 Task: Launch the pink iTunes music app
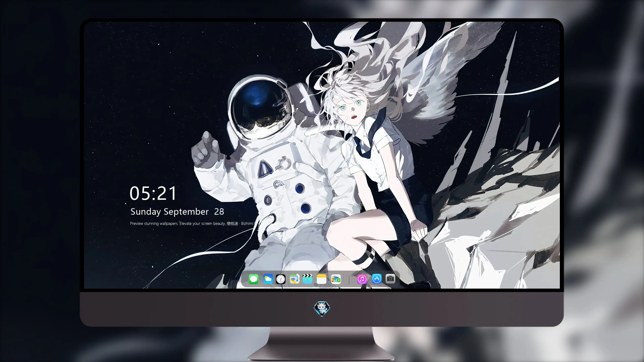pos(362,279)
